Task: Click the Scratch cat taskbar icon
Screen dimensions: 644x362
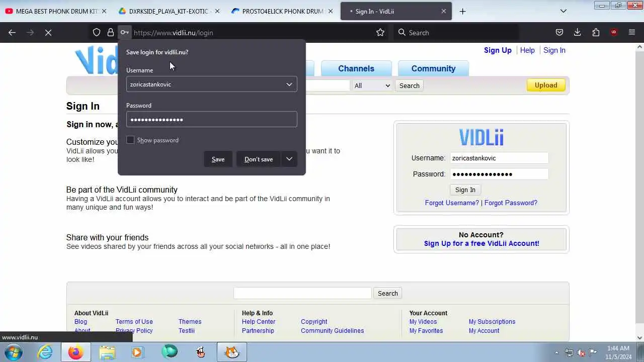Action: coord(232,352)
